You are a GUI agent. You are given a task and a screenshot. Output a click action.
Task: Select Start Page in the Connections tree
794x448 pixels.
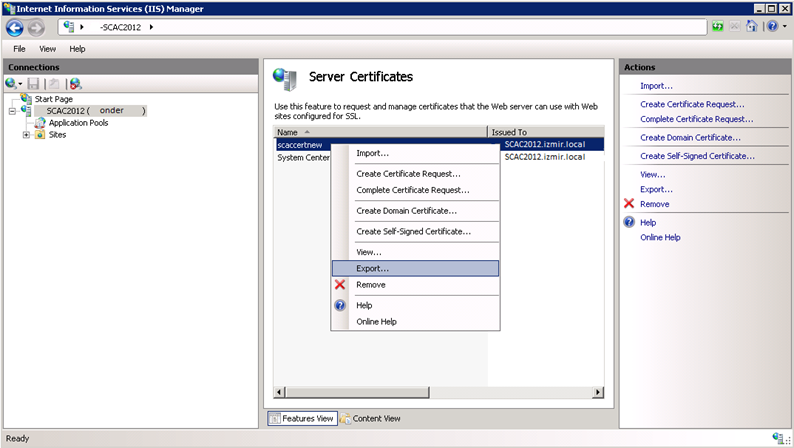click(54, 99)
